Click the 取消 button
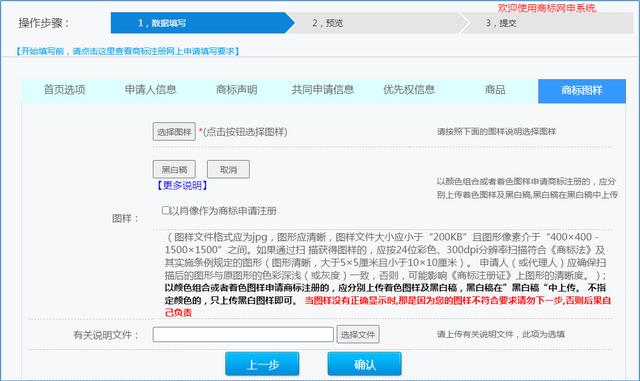Screen dimensions: 640x381 pyautogui.click(x=228, y=169)
